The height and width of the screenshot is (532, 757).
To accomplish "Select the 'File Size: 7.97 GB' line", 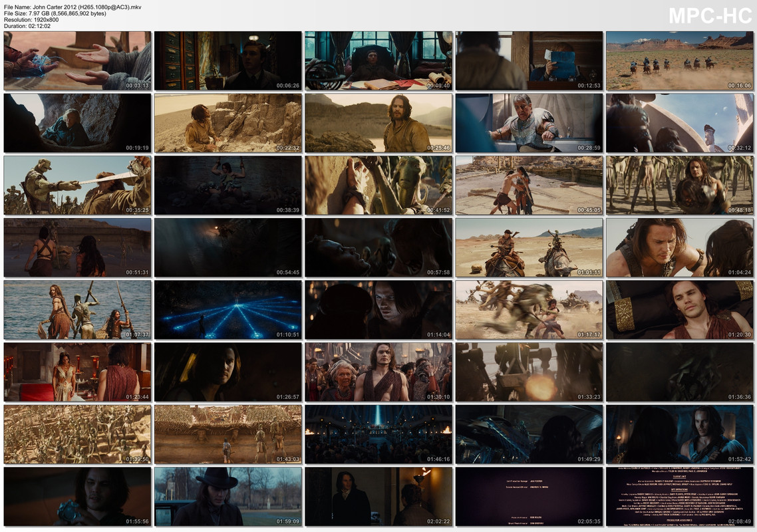I will (x=55, y=13).
